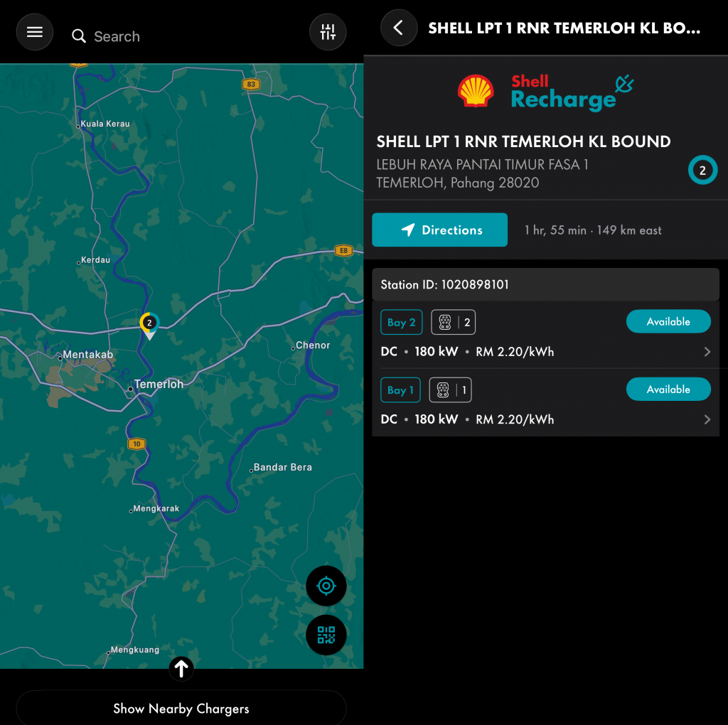Click the route 10 road shield
The image size is (728, 725).
(x=136, y=444)
